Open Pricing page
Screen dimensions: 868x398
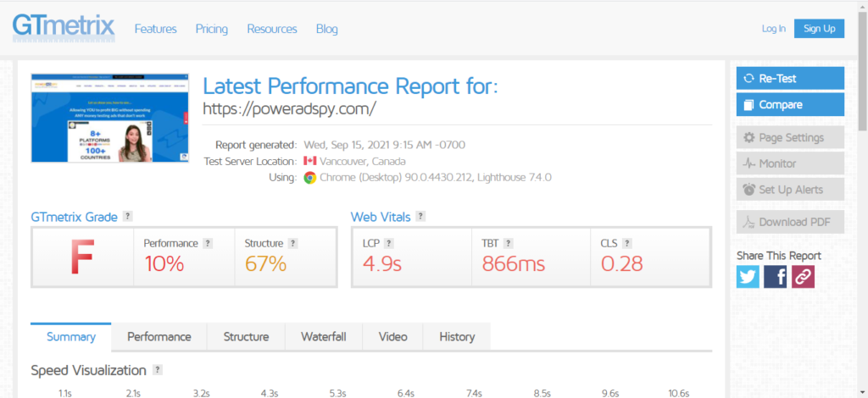point(211,29)
